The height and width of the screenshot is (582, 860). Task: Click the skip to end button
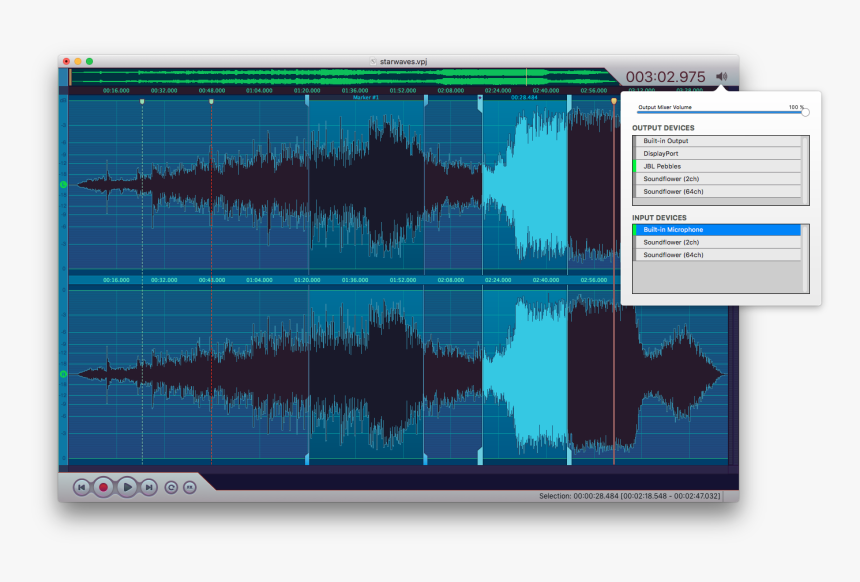click(149, 487)
